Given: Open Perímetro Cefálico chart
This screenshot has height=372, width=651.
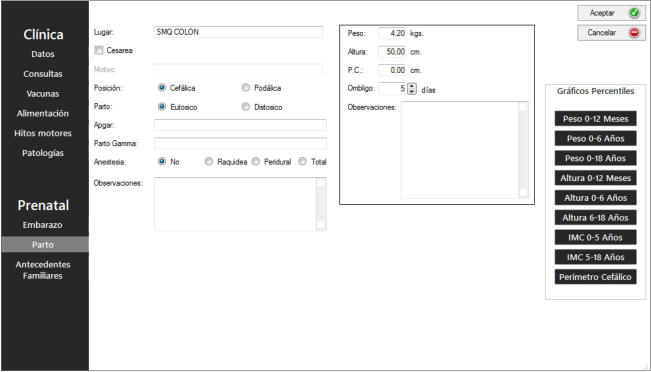Looking at the screenshot, I should click(595, 277).
